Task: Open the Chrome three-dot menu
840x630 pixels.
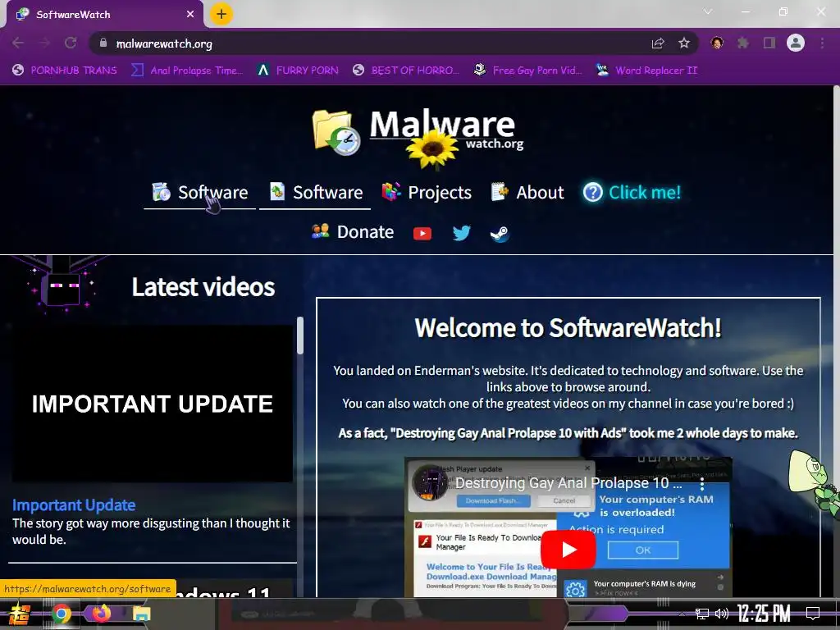Action: pyautogui.click(x=822, y=43)
